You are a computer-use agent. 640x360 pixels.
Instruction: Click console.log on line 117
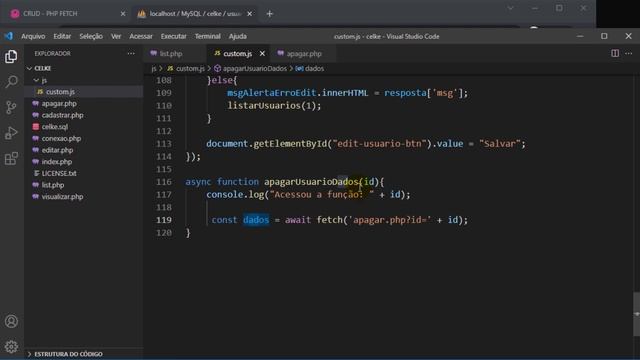point(235,195)
